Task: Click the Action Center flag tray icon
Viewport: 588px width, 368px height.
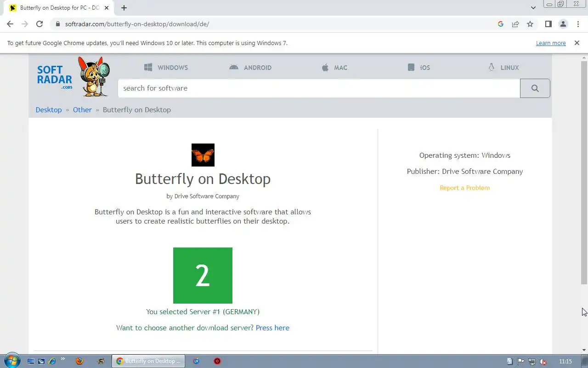Action: pos(521,362)
